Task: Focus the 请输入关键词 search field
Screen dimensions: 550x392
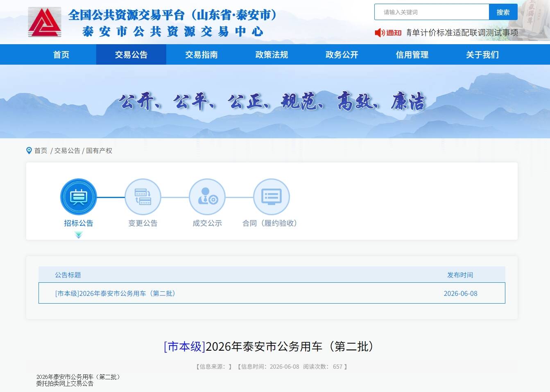Action: pos(432,12)
